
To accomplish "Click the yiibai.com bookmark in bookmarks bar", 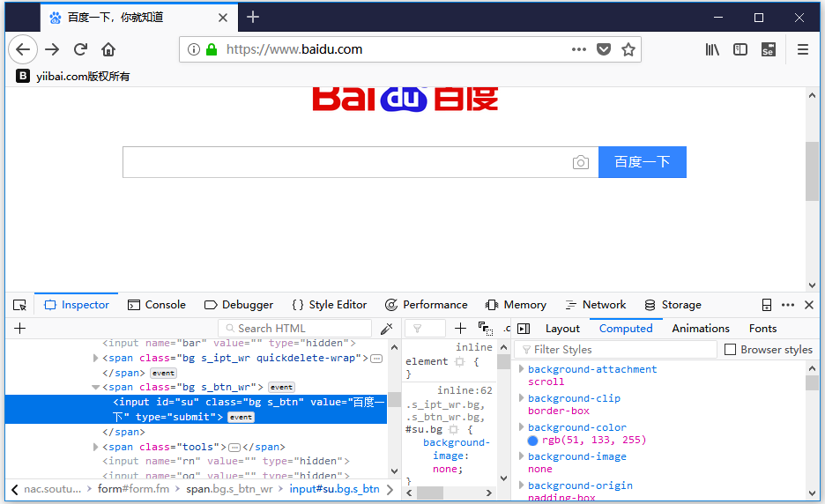I will 72,77.
